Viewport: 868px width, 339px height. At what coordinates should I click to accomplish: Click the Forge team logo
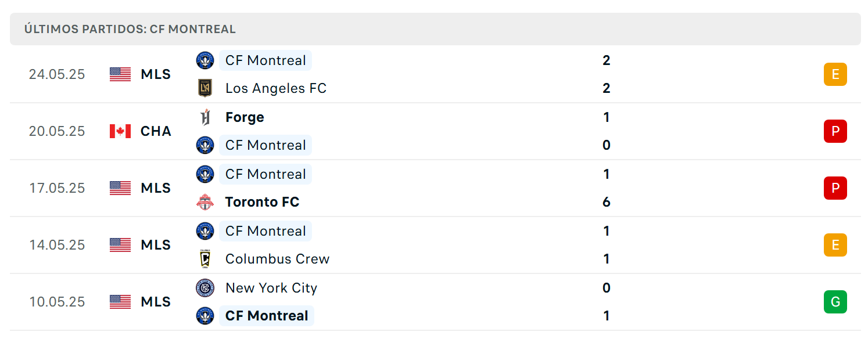(205, 117)
